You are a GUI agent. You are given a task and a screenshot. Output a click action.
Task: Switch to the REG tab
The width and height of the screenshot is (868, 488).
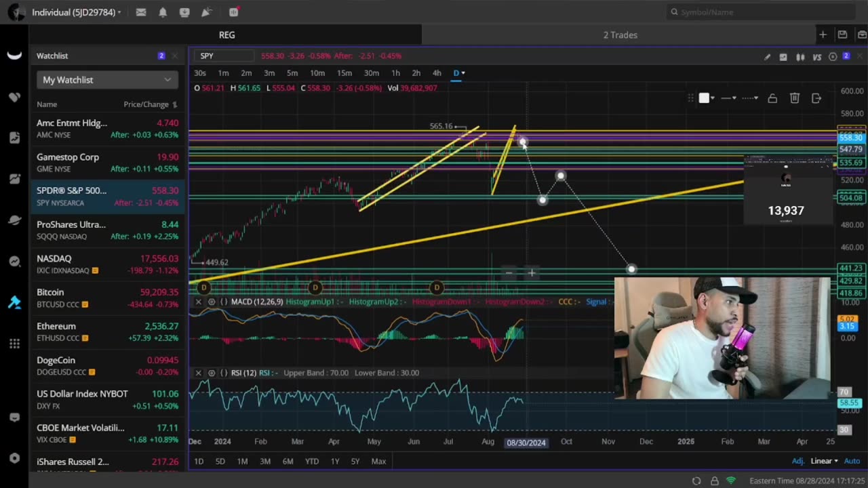(x=226, y=35)
